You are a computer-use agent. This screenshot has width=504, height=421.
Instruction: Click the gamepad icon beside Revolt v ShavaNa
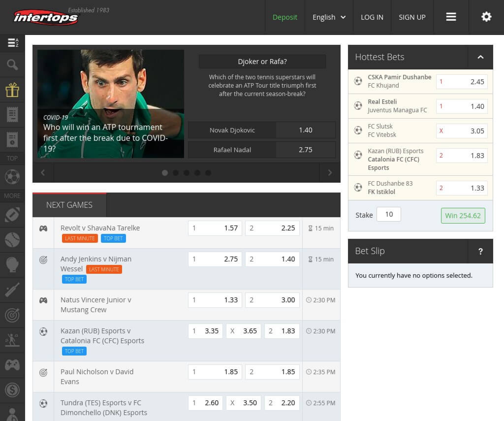[x=43, y=228]
